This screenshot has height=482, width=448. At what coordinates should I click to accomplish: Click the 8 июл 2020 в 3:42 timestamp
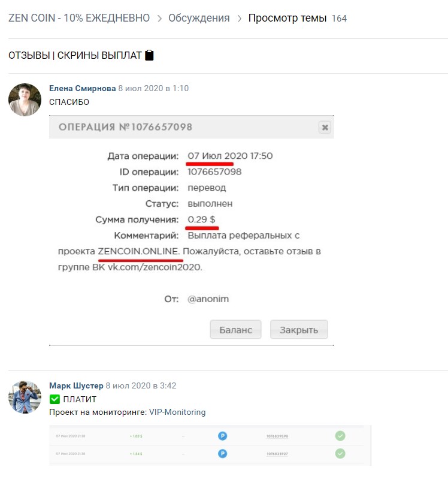pos(141,385)
